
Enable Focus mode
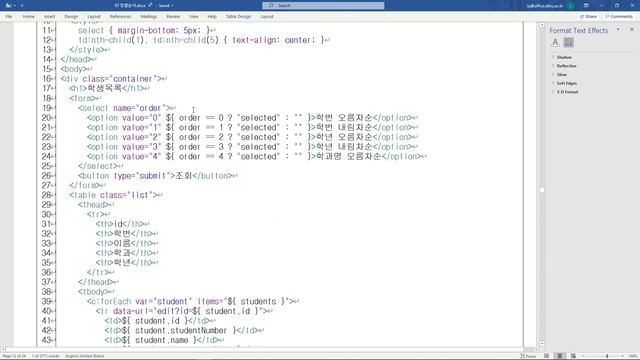528,356
